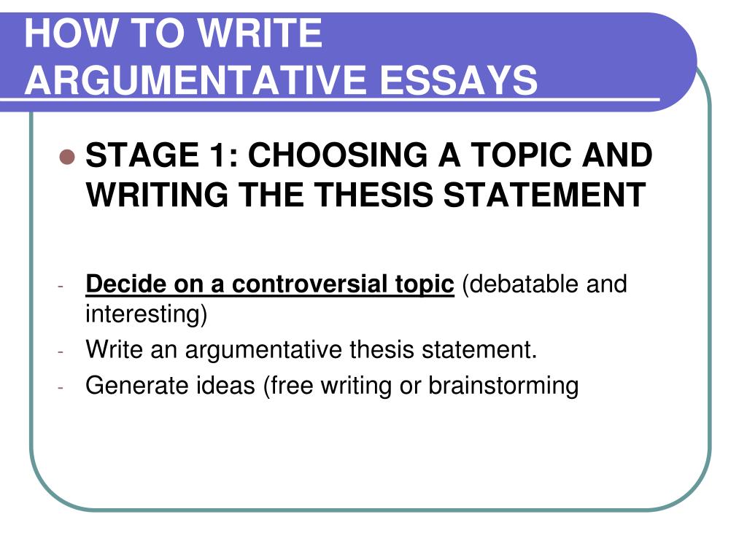Click the round bullet before STAGE 1

click(x=67, y=157)
